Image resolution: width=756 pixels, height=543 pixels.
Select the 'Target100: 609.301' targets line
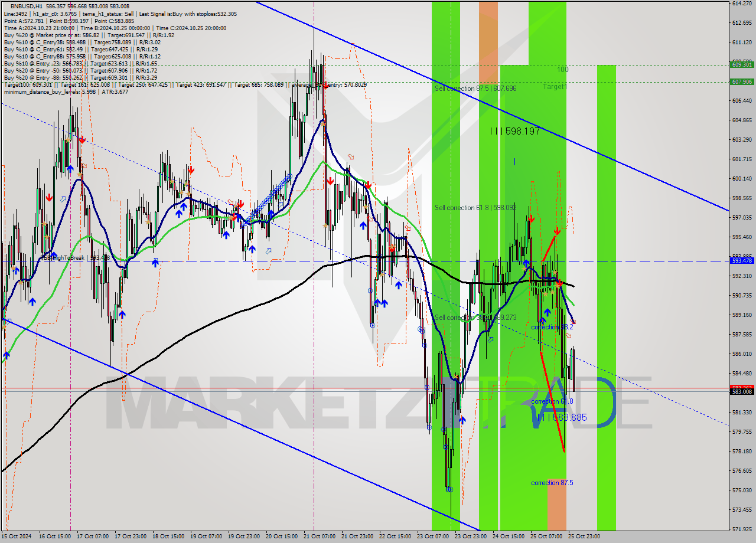[x=185, y=84]
